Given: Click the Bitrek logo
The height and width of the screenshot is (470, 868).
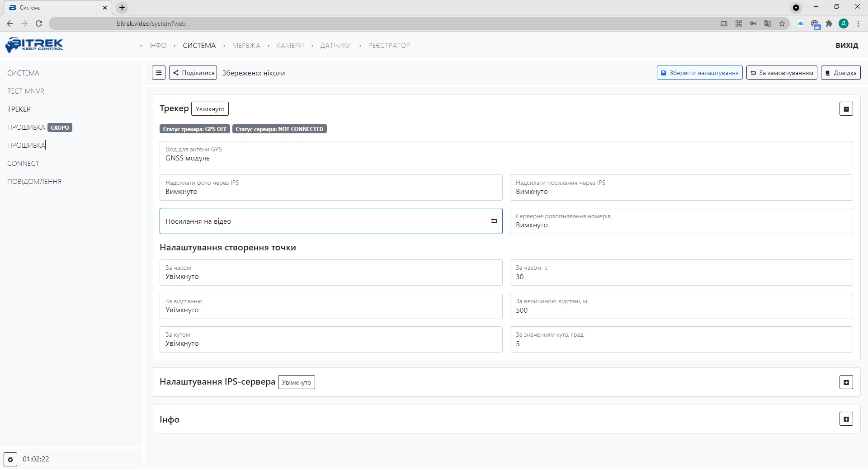Looking at the screenshot, I should pyautogui.click(x=34, y=45).
